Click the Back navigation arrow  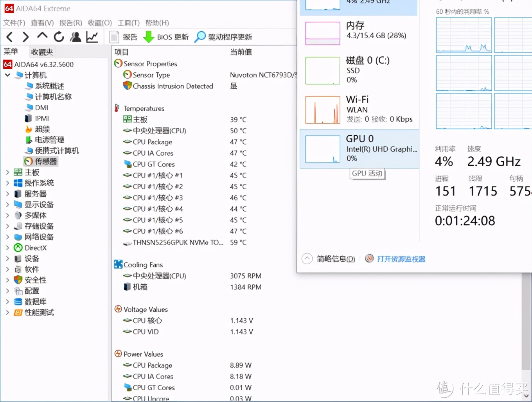click(x=9, y=37)
